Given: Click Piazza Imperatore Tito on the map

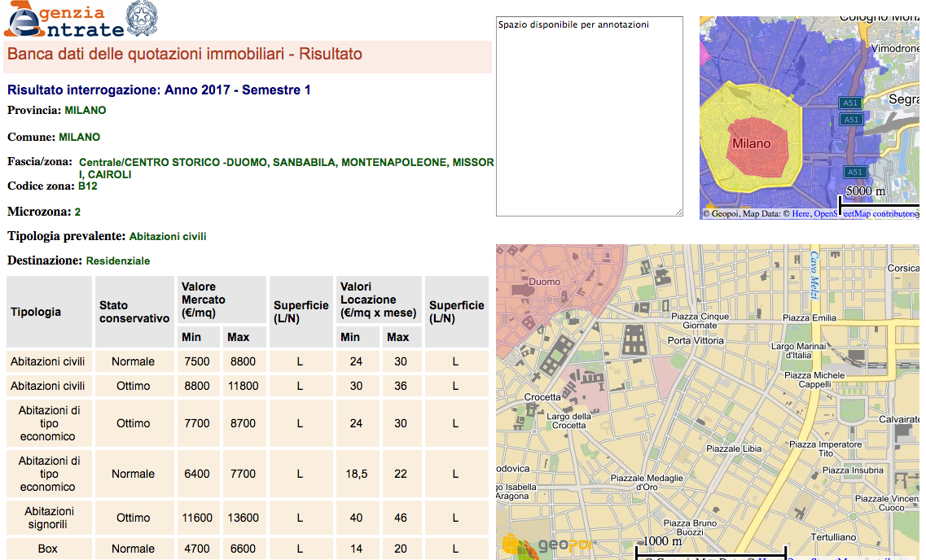Looking at the screenshot, I should tap(826, 448).
